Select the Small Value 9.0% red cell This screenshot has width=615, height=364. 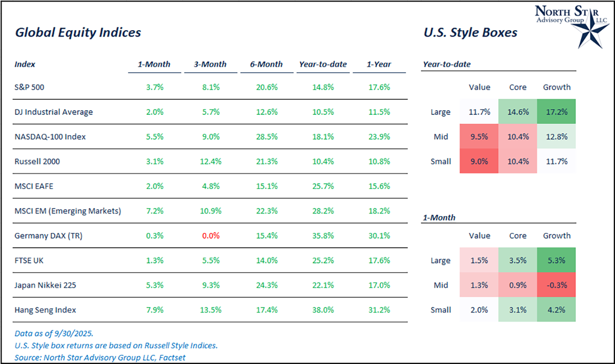click(x=479, y=161)
